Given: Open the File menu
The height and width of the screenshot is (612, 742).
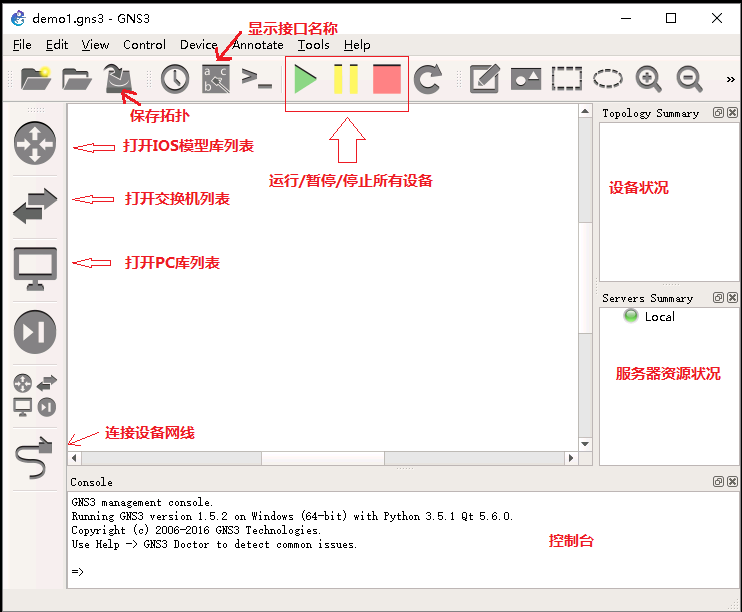Looking at the screenshot, I should 22,45.
